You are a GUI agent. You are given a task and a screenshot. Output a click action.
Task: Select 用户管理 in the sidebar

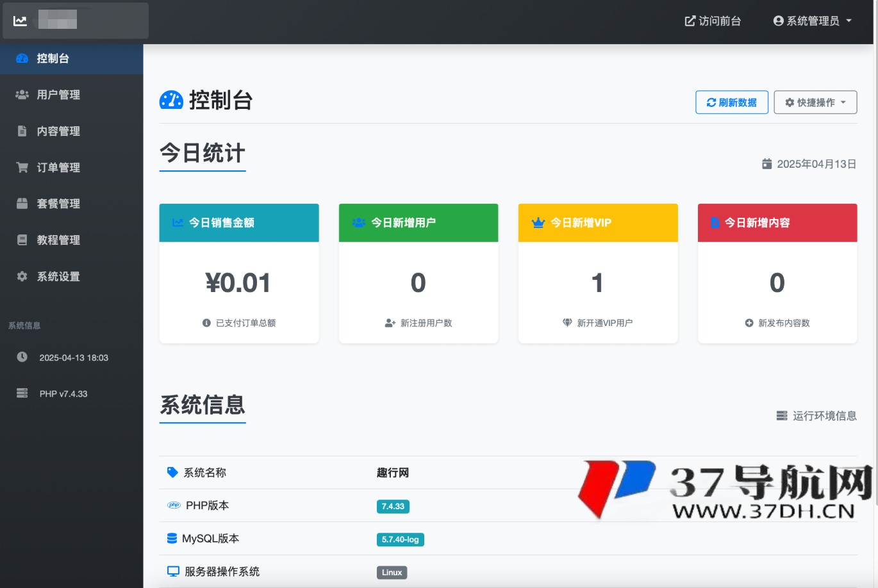62,94
